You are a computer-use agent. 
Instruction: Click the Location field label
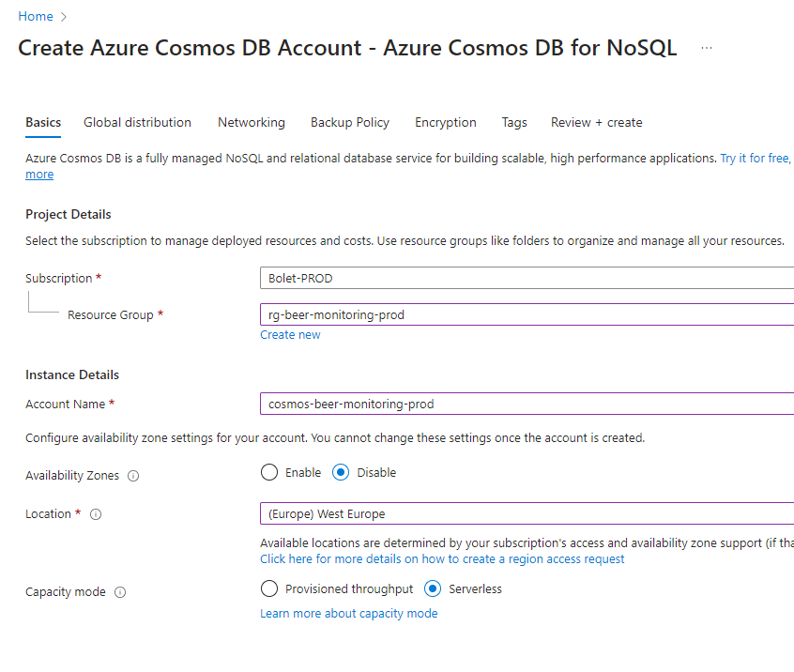pyautogui.click(x=48, y=514)
